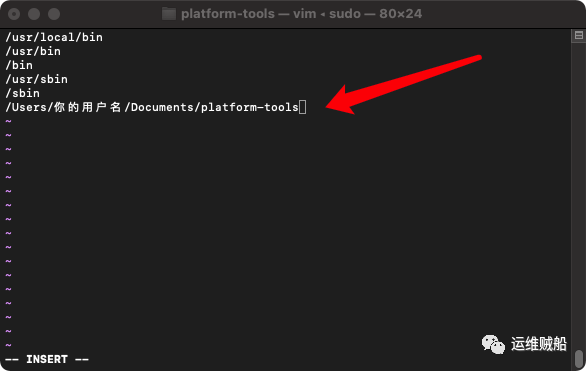Click the yellow minimize window button
The image size is (586, 371).
click(34, 14)
